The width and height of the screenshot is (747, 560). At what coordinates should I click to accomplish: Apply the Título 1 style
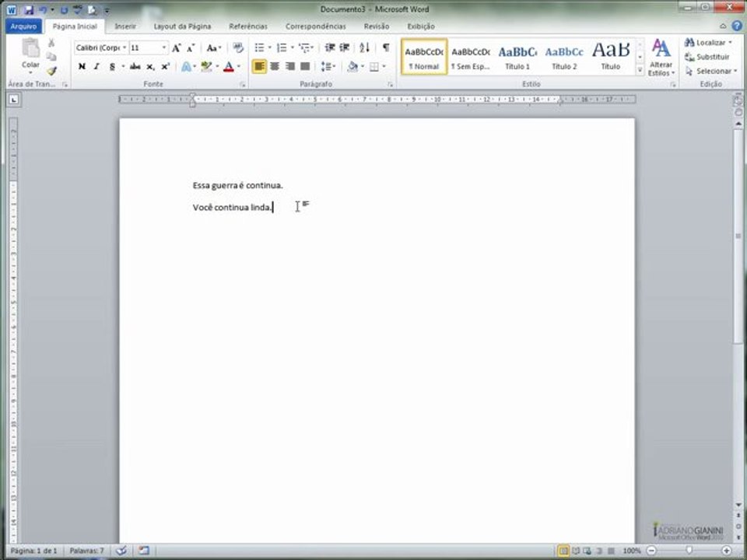[517, 57]
